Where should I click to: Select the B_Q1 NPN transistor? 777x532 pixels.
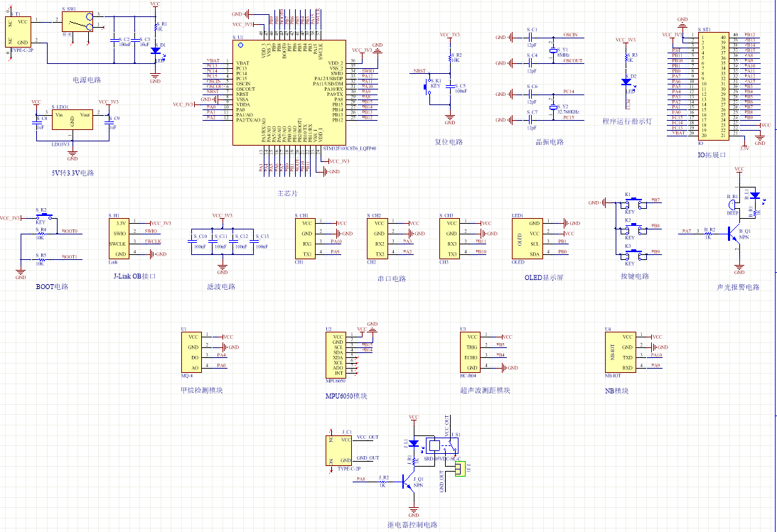click(x=734, y=234)
